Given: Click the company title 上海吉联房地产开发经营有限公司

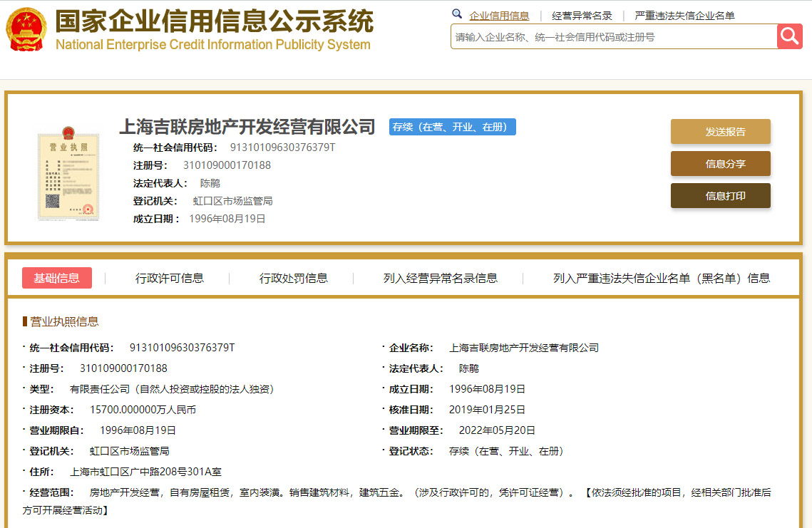Looking at the screenshot, I should [x=247, y=127].
